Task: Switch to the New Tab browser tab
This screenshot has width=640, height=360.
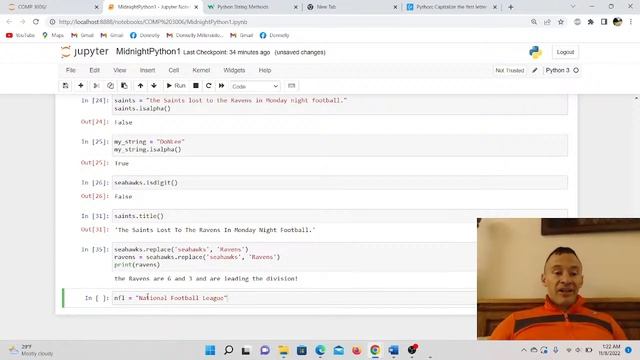Action: [x=351, y=7]
